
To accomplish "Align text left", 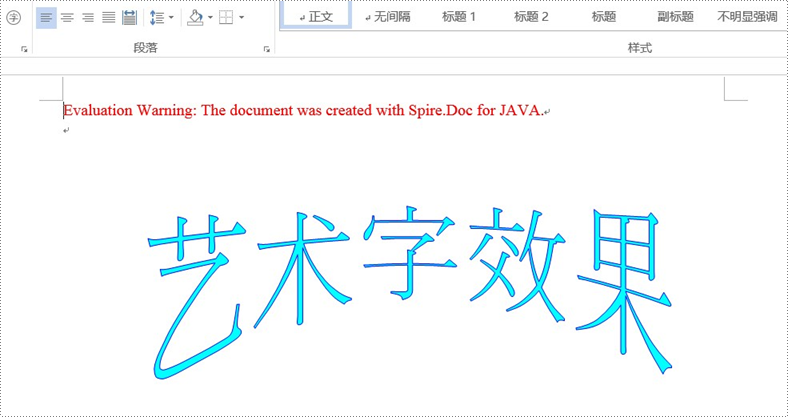I will (x=46, y=19).
